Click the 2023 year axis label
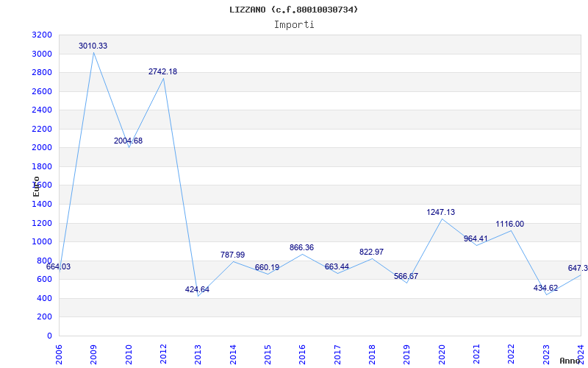Viewport: 588px width, 368px height. [x=546, y=355]
